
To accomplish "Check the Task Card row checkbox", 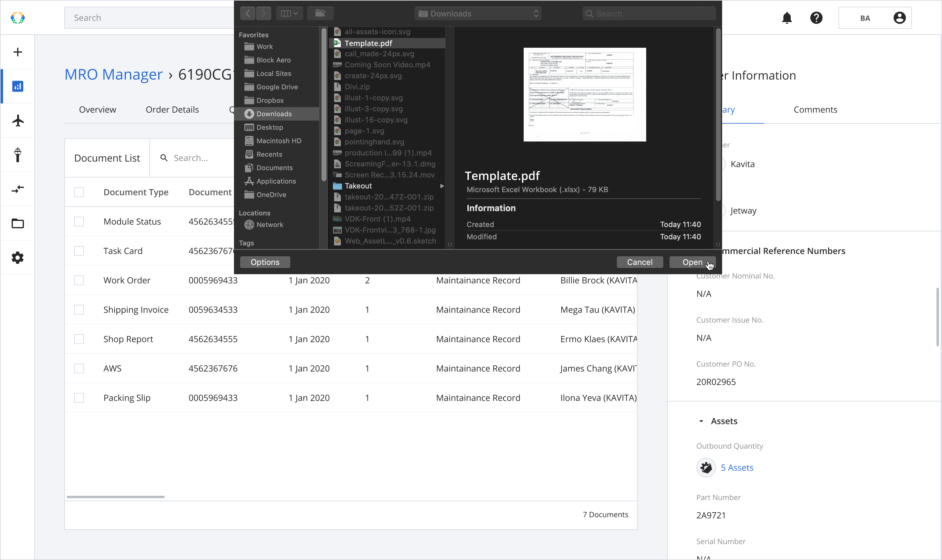I will (79, 251).
